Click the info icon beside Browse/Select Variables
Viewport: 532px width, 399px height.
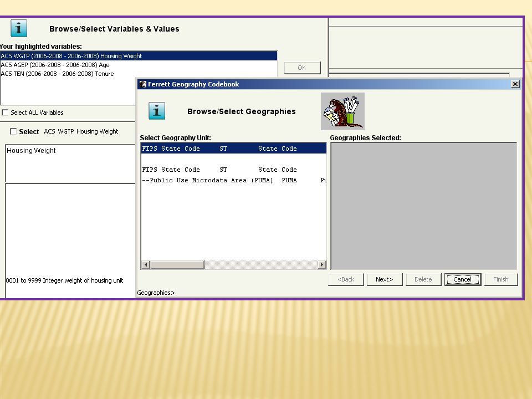(19, 28)
